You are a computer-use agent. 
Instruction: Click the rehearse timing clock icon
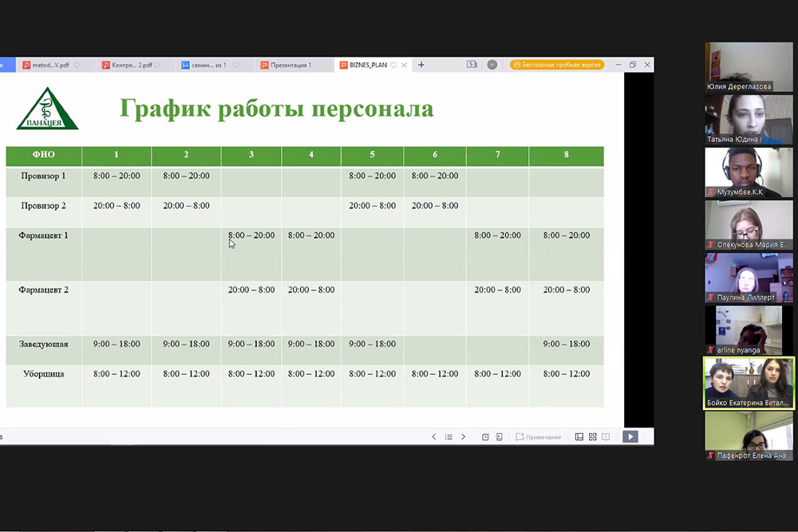coord(485,437)
